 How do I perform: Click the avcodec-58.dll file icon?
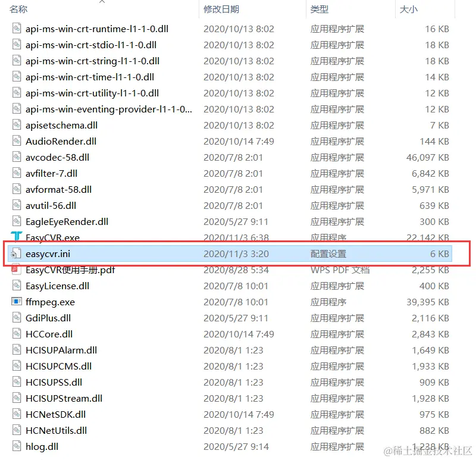coord(17,157)
